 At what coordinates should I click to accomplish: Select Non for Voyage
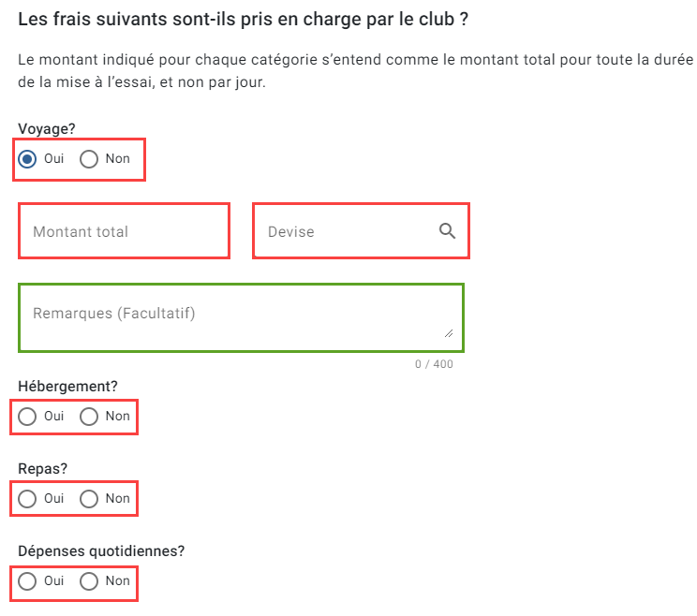coord(89,159)
